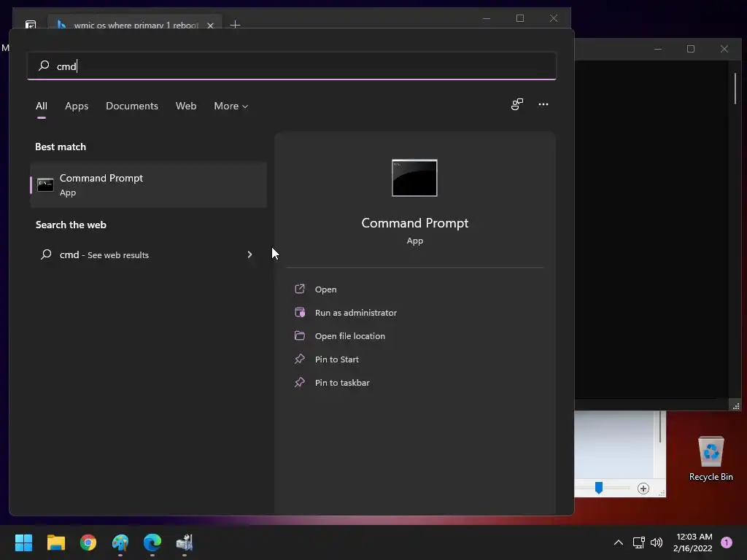747x560 pixels.
Task: Click the Pin to Start pin icon
Action: pos(300,359)
